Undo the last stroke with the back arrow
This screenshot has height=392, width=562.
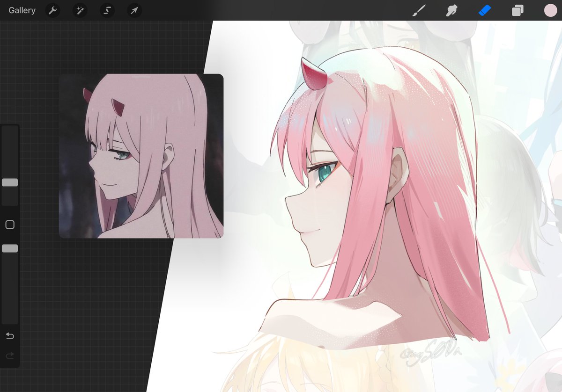tap(9, 336)
